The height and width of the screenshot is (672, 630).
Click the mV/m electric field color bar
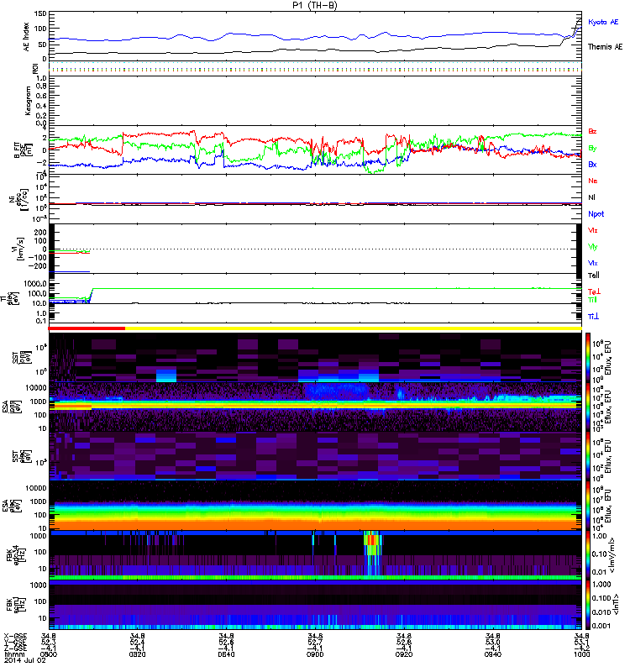pos(588,555)
